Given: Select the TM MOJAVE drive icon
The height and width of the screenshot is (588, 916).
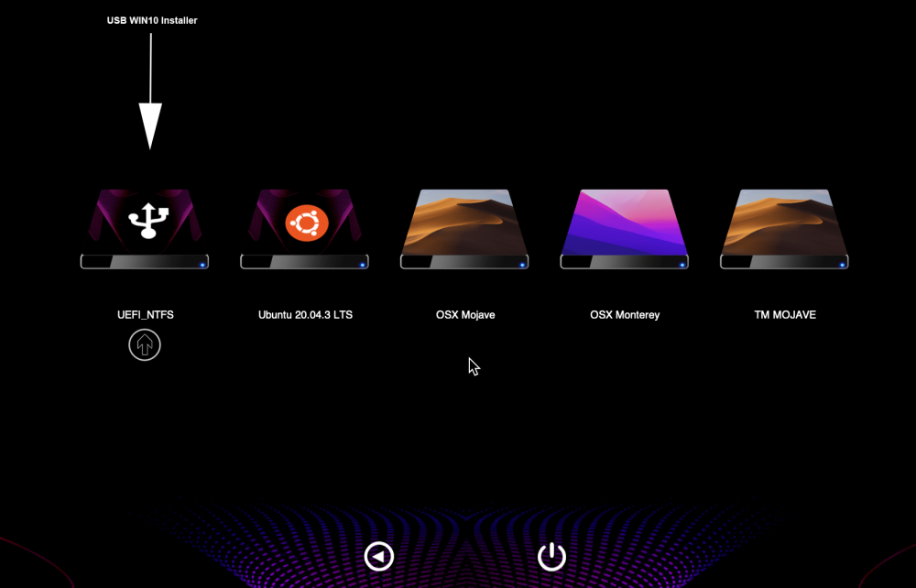Looking at the screenshot, I should pos(785,229).
